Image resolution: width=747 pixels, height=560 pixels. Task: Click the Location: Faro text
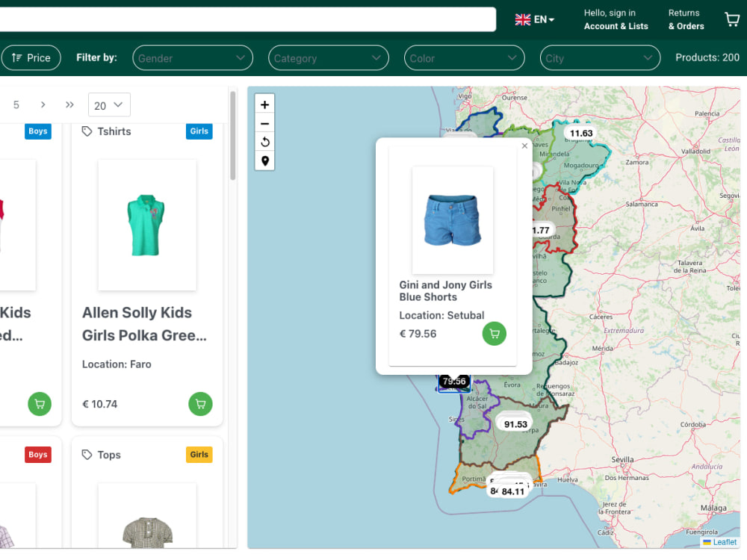117,364
